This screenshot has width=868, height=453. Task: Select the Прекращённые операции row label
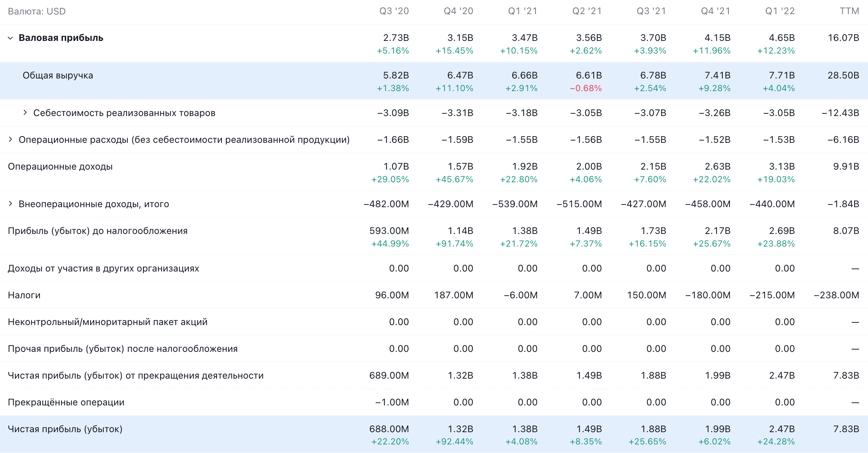[66, 402]
